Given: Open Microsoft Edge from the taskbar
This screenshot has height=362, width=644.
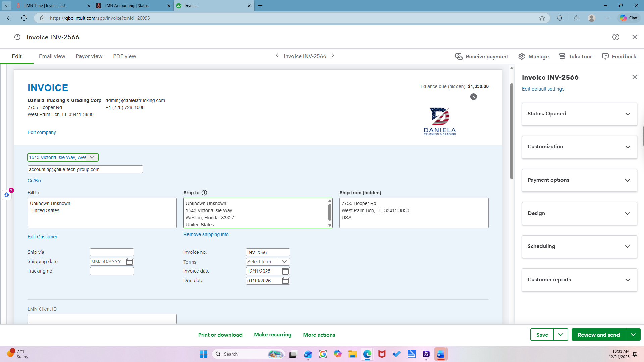Looking at the screenshot, I should [x=367, y=354].
